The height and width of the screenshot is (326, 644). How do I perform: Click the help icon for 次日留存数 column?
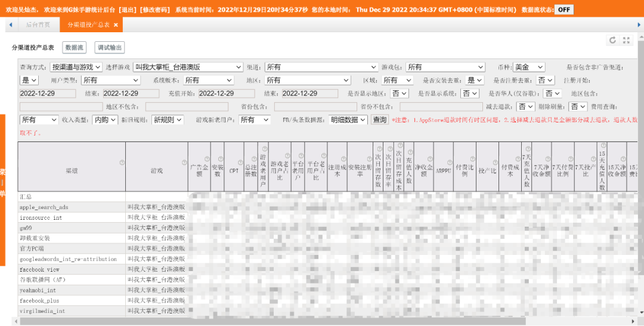[379, 149]
